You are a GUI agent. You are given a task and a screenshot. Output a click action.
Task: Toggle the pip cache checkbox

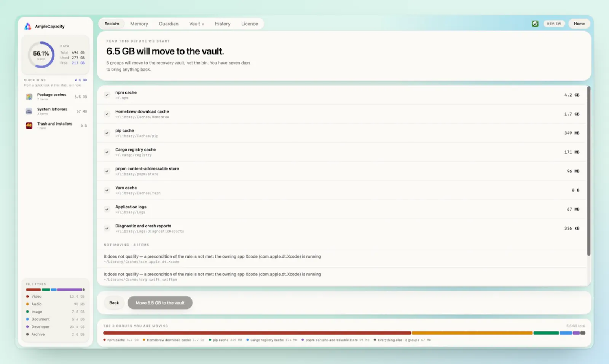tap(107, 133)
